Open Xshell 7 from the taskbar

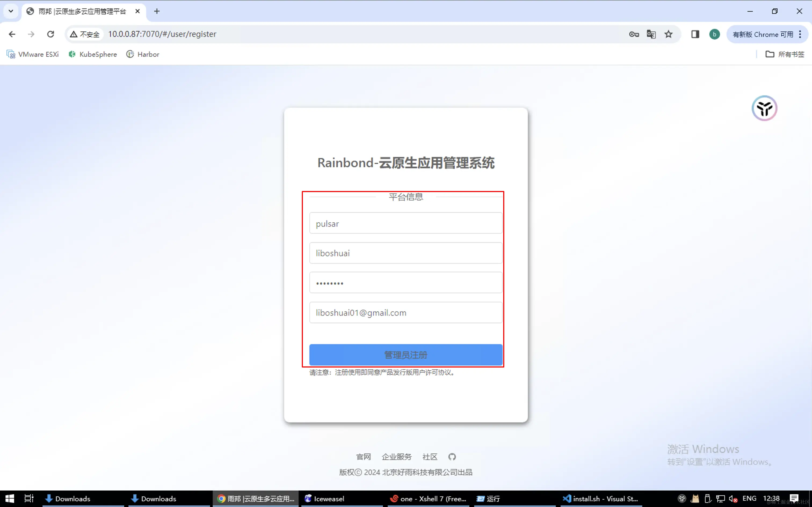click(x=428, y=499)
